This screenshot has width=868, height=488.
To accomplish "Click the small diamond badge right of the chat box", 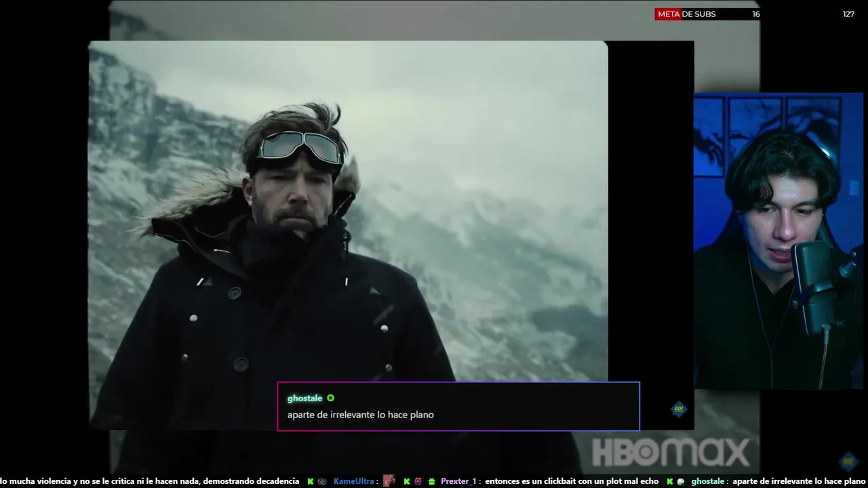I will click(678, 409).
